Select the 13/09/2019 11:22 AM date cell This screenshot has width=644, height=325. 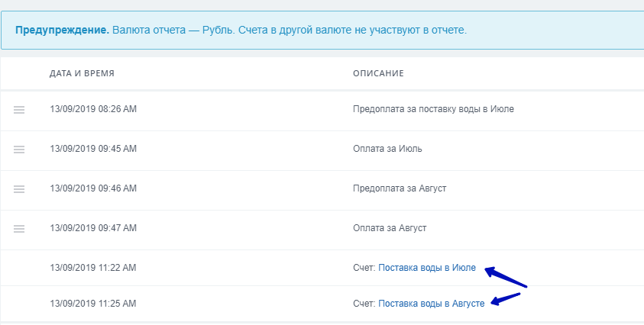click(93, 268)
